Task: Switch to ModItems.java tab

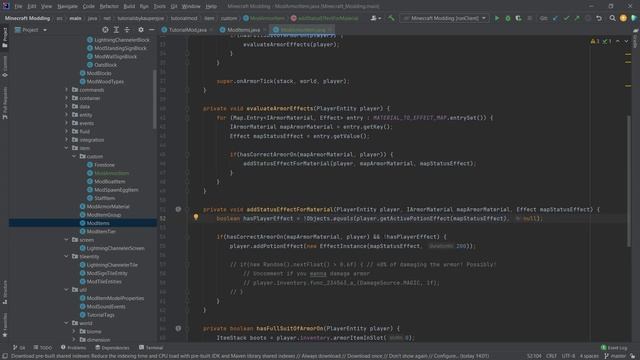Action: point(243,30)
